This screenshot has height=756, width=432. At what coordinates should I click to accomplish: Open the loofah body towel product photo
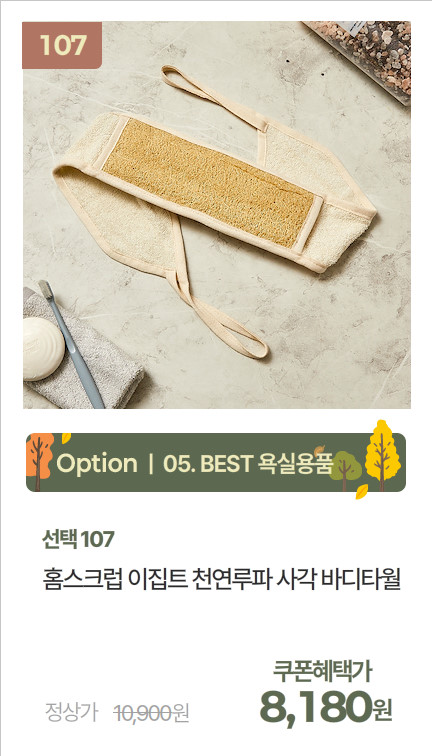[x=216, y=215]
